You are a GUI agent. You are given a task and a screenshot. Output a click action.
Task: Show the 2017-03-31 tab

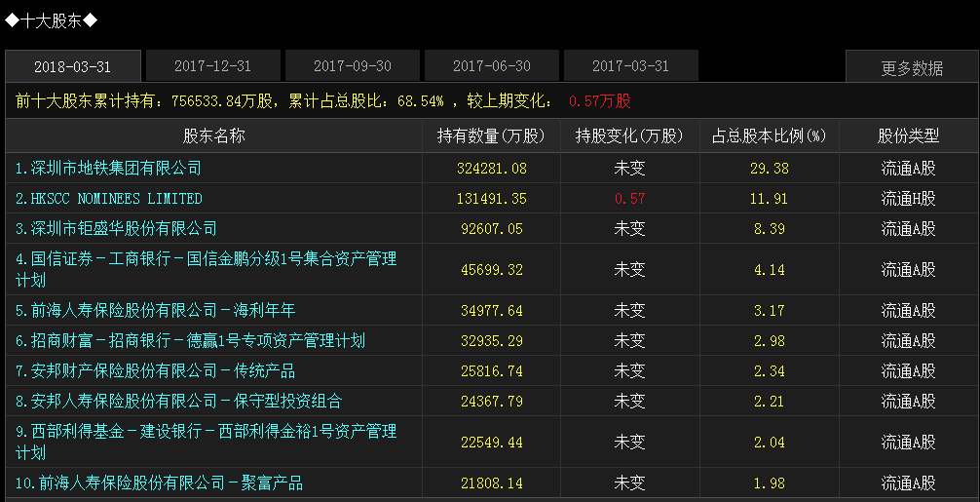pos(630,65)
